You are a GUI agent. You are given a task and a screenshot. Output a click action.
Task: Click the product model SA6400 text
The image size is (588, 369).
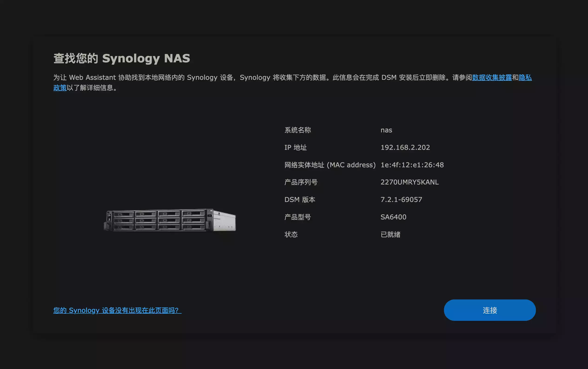point(393,217)
